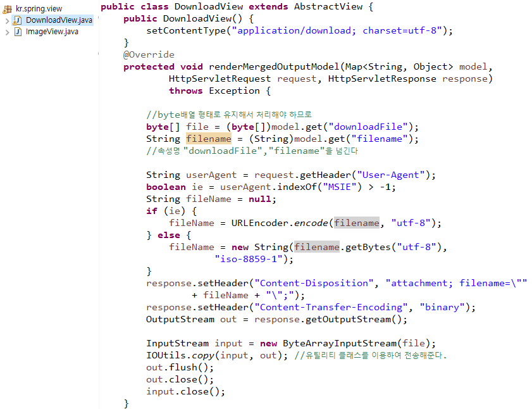Click the @Override annotation

pos(149,54)
